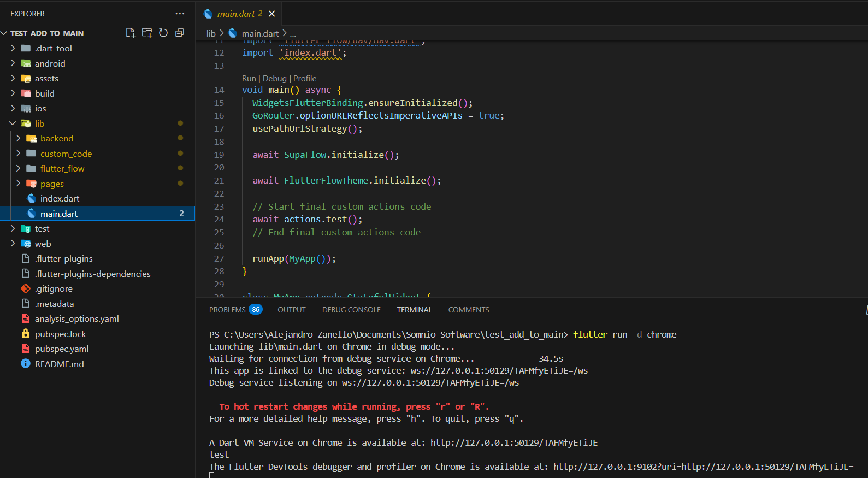Click lib in the breadcrumb path
Screen dimensions: 868x478
tap(211, 33)
